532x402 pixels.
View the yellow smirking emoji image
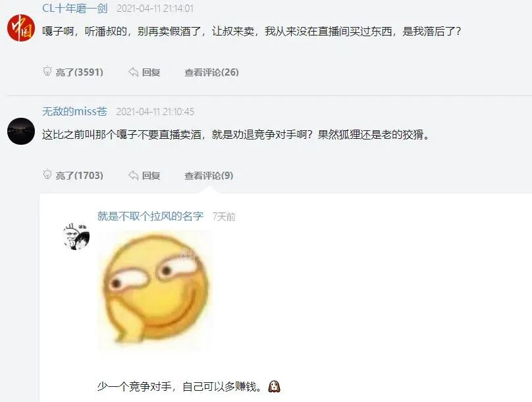point(155,291)
